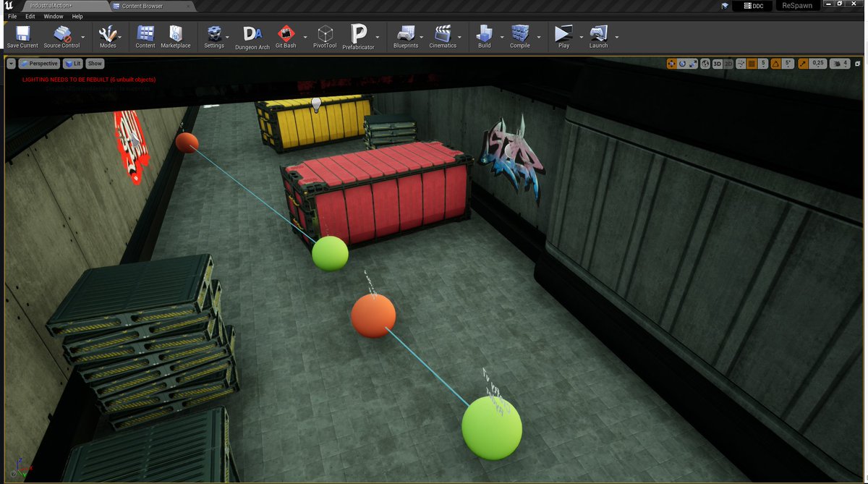Click the DDC button in title bar
868x484 pixels.
pos(754,6)
